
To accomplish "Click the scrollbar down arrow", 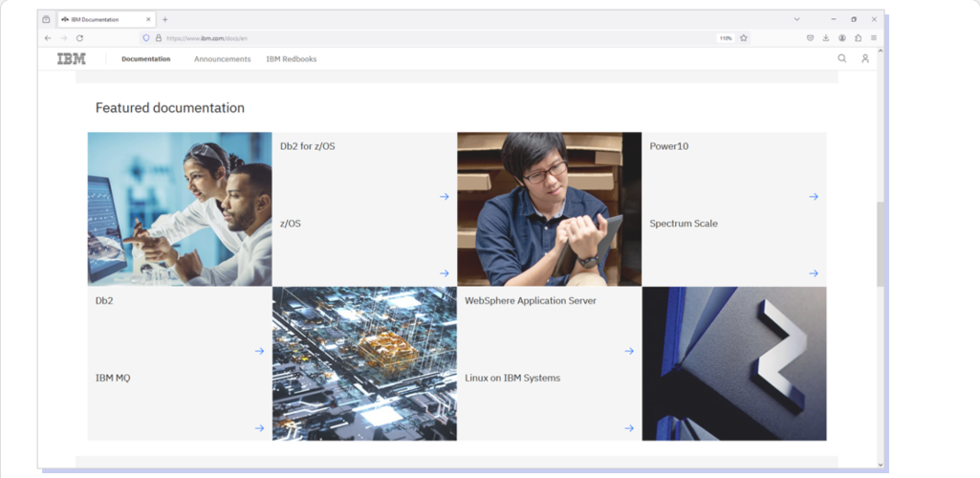I will 881,465.
